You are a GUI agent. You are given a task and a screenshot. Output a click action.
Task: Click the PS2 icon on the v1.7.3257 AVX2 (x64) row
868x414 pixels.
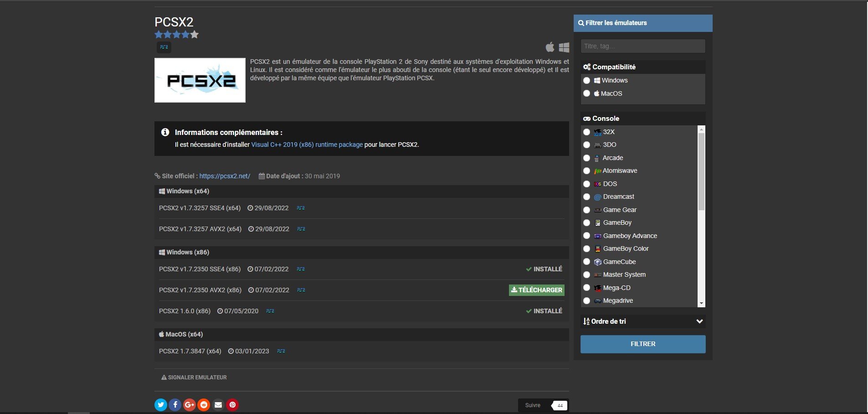coord(301,229)
